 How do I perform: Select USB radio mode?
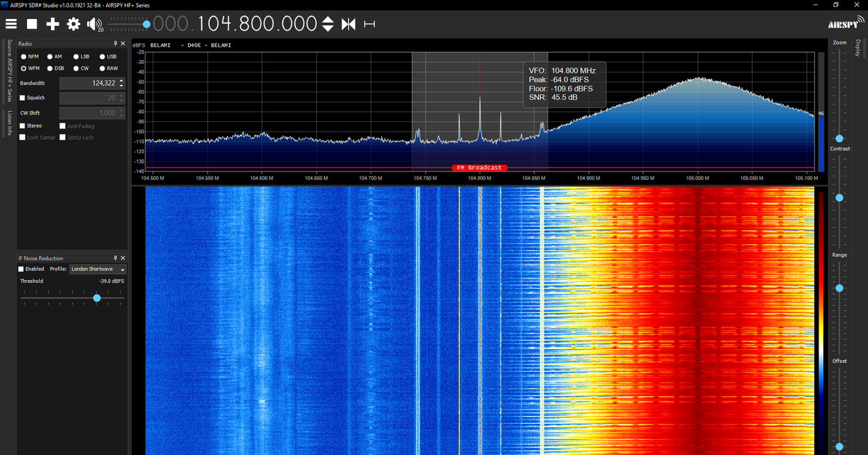click(x=107, y=57)
